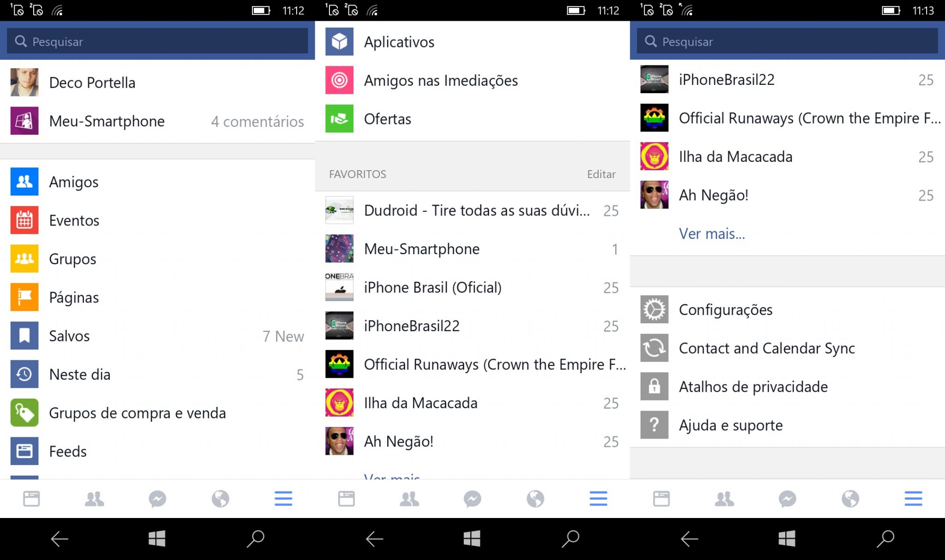
Task: Select 'Salvos' row text
Action: pos(69,336)
